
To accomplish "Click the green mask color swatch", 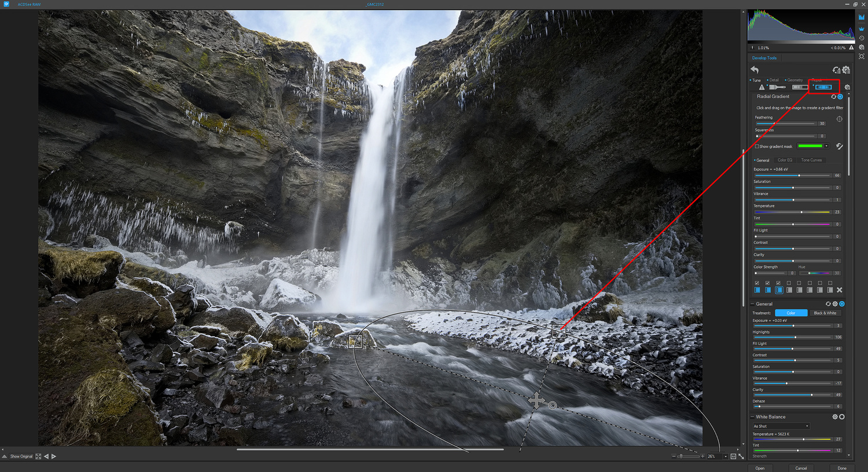I will 810,146.
